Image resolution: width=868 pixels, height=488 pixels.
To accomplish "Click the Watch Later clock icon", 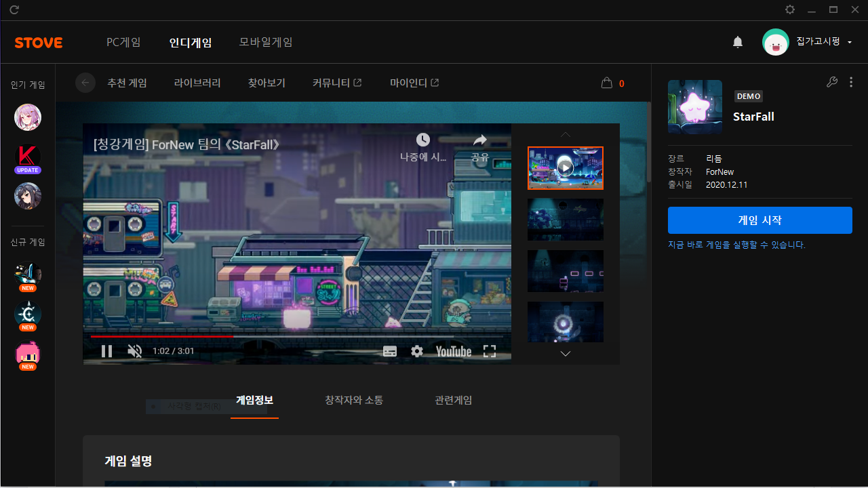I will click(423, 140).
